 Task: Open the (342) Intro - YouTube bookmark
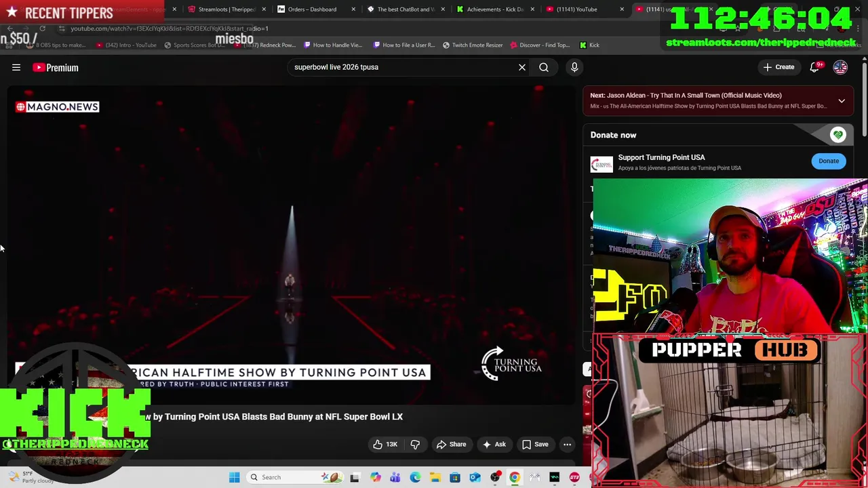[127, 45]
